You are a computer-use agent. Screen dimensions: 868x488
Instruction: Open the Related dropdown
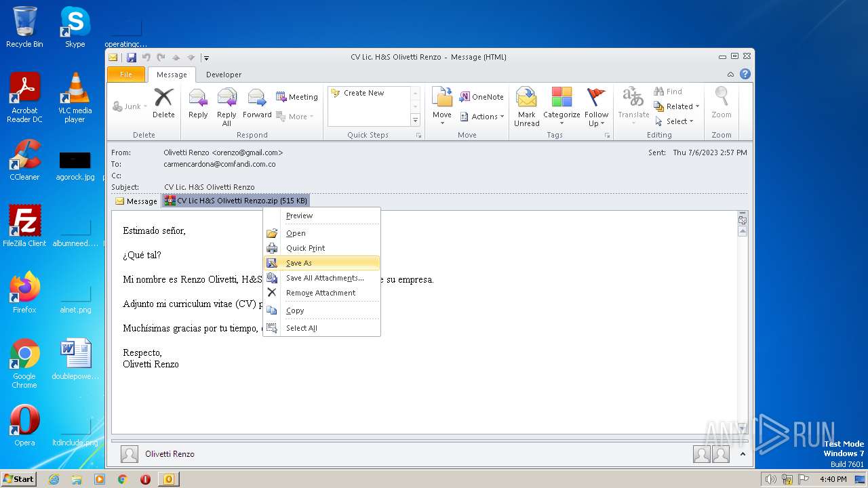point(676,106)
